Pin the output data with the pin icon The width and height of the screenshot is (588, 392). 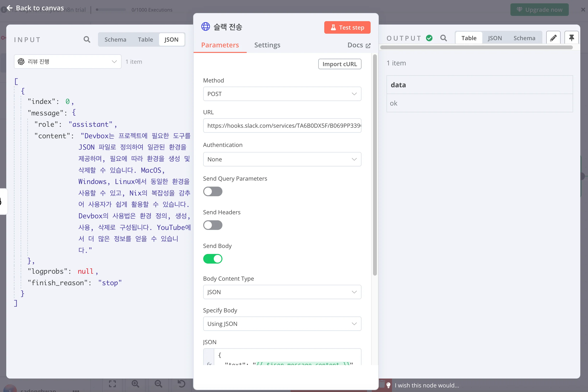click(571, 38)
